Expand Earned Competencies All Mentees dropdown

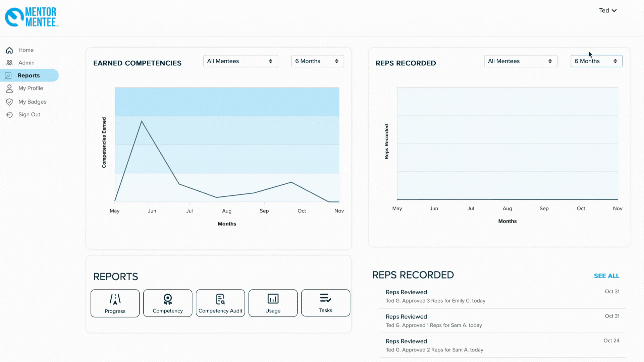(240, 61)
